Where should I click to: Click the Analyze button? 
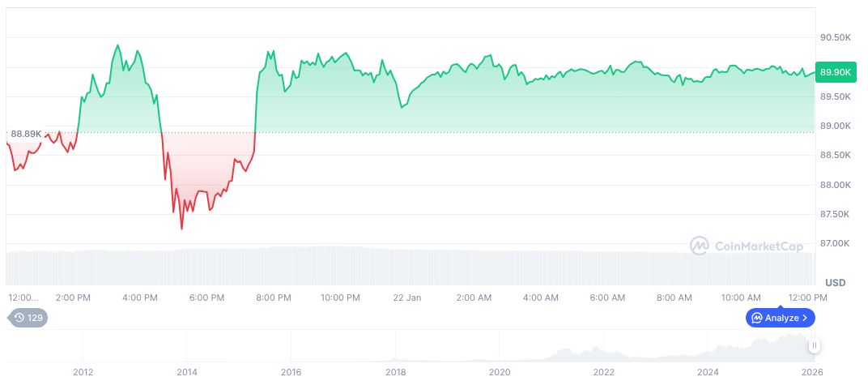[781, 318]
